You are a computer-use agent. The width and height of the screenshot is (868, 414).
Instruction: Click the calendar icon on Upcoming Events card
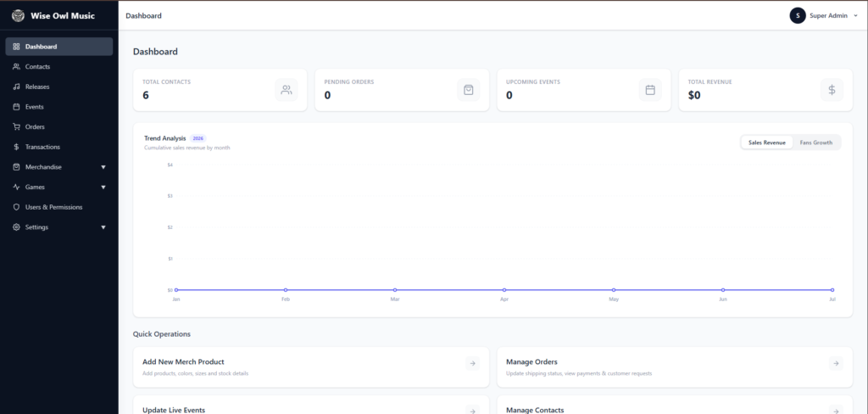coord(650,90)
